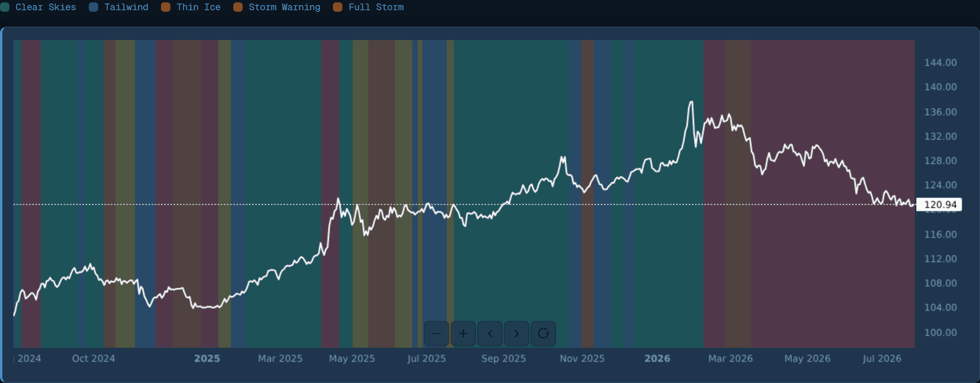The height and width of the screenshot is (383, 980).
Task: Click the Mar 2026 time axis label
Action: click(730, 359)
